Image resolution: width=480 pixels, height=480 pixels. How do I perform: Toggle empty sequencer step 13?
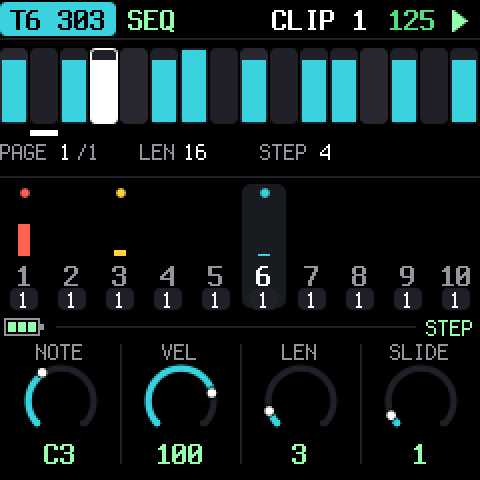[x=374, y=86]
